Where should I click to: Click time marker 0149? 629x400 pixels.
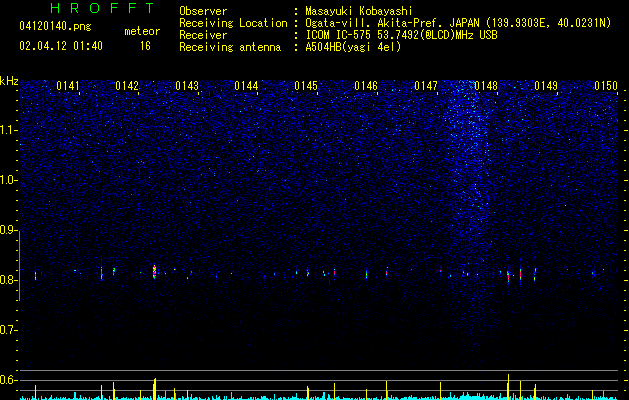[x=546, y=86]
